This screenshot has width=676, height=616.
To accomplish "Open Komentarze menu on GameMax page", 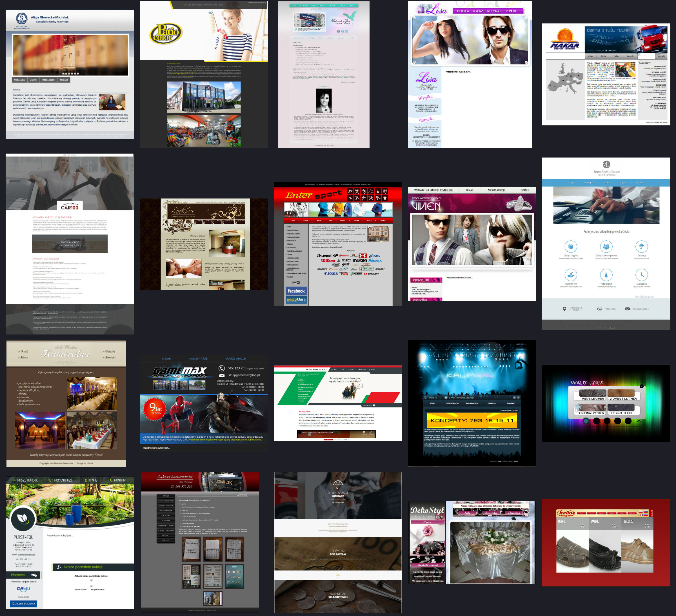I will [198, 359].
